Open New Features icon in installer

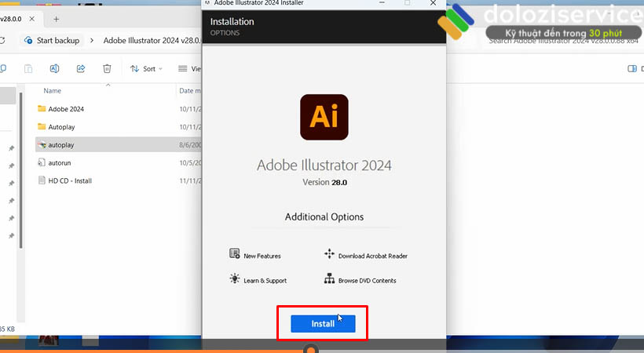234,254
